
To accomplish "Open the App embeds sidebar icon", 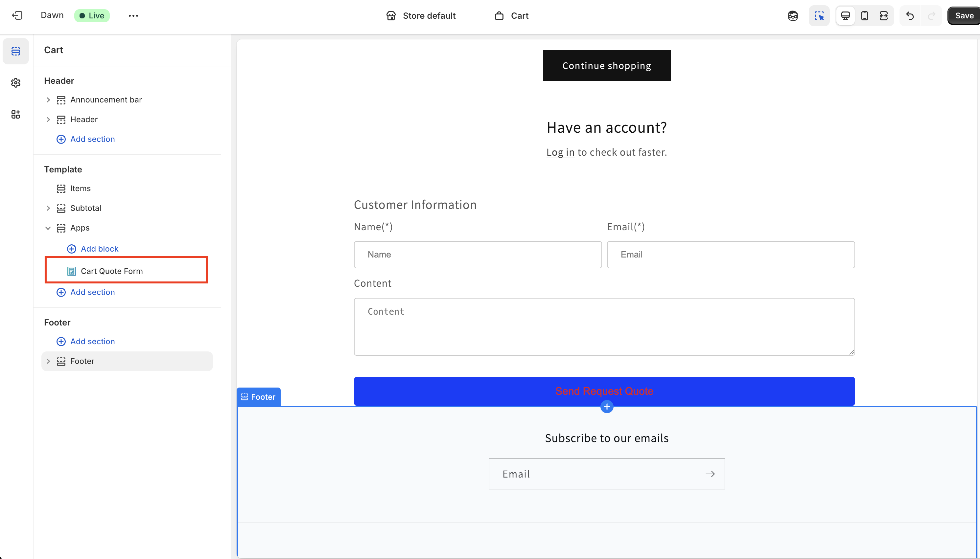I will point(16,114).
